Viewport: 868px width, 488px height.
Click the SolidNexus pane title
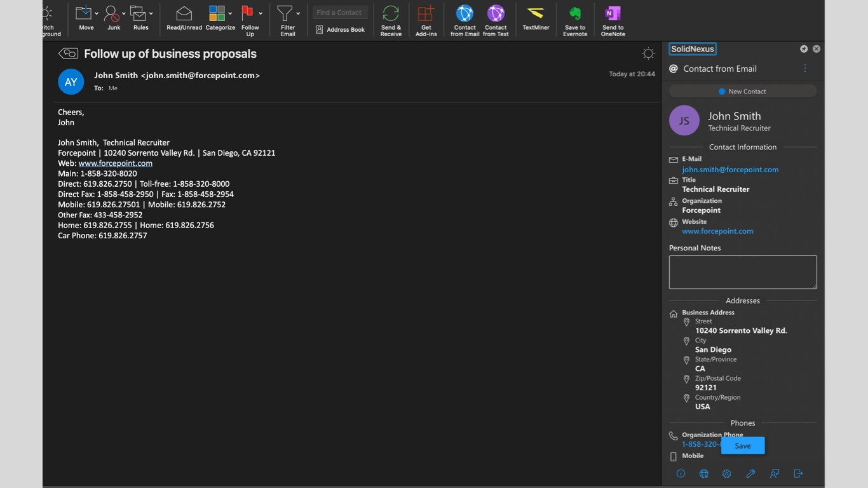pos(693,49)
